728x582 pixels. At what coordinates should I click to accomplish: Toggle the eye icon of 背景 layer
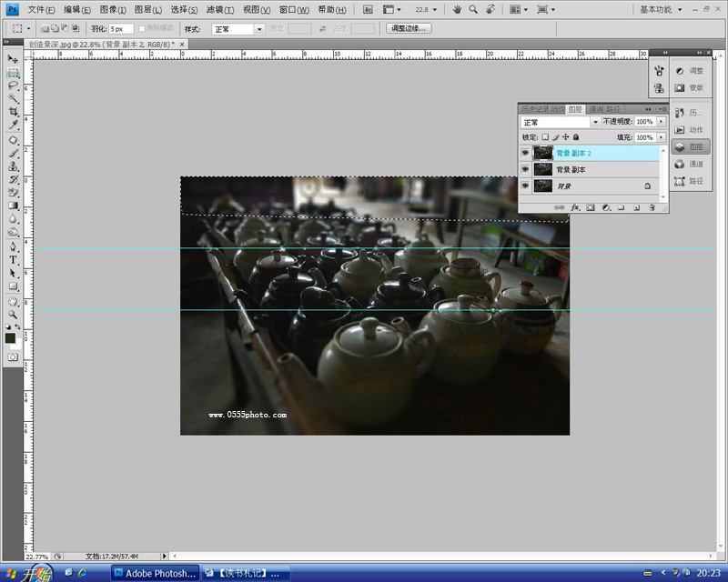(x=525, y=186)
